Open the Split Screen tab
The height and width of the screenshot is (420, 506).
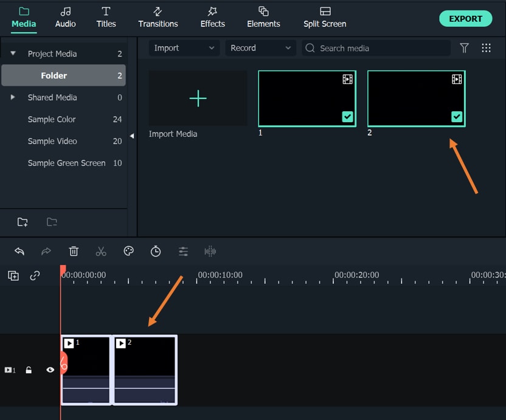(325, 18)
